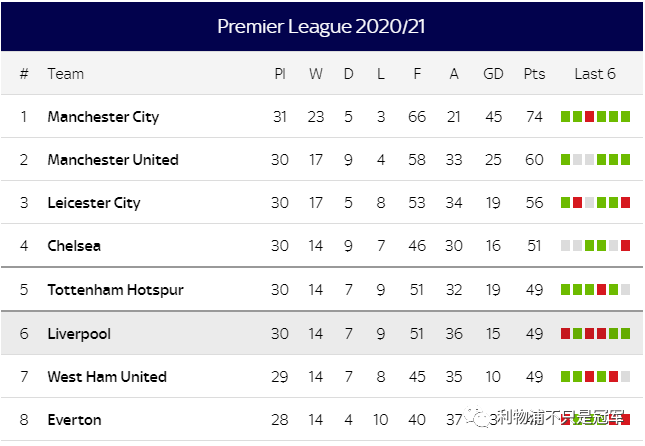Click the Pl column header
Screen dimensions: 645x446
(x=280, y=74)
